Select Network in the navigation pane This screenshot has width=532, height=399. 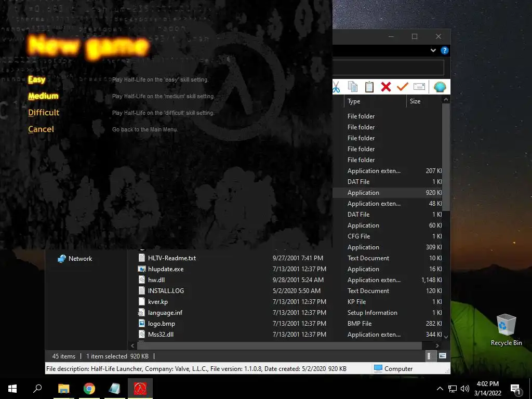pos(80,259)
